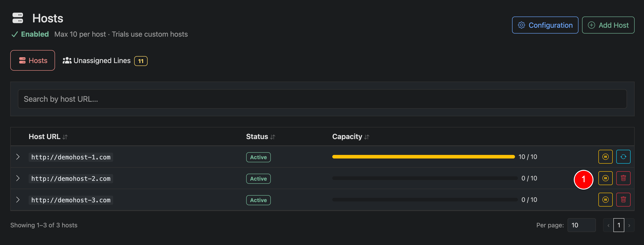
Task: Click the 10 / 10 capacity value
Action: coord(528,157)
